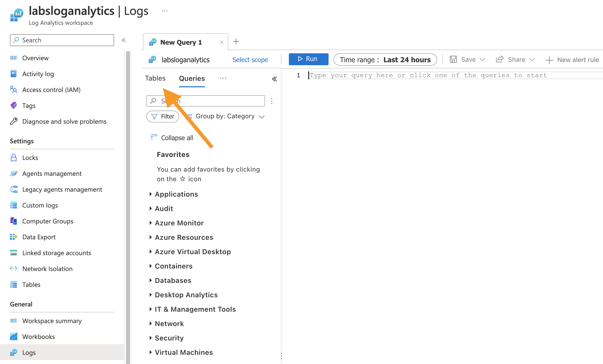The width and height of the screenshot is (603, 364).
Task: Open the more tabs ellipsis after Queries
Action: coord(223,78)
